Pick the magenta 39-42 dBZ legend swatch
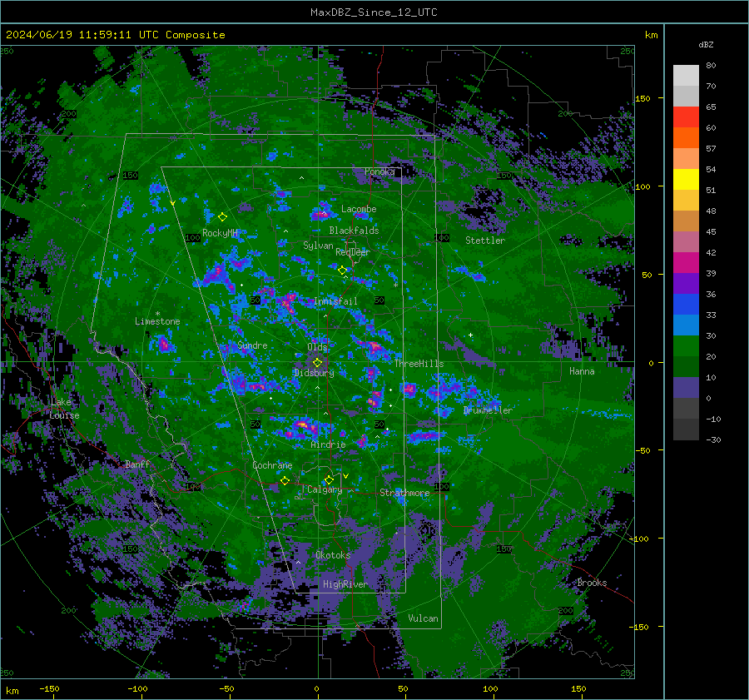 686,263
